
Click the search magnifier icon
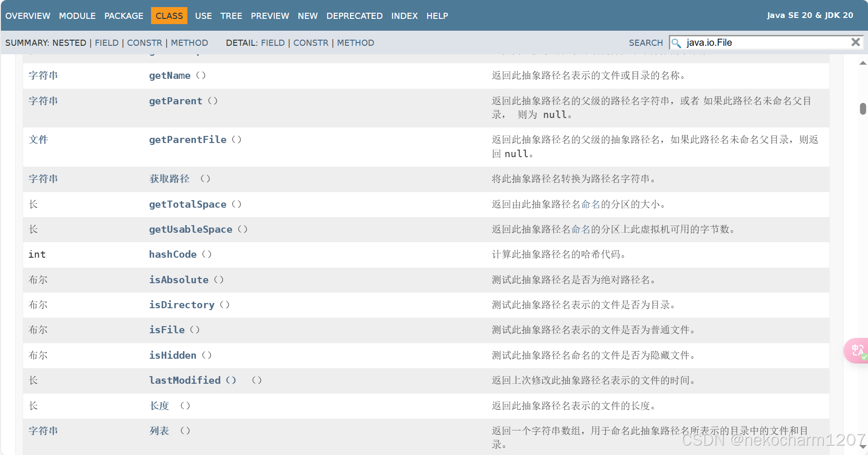(x=676, y=43)
